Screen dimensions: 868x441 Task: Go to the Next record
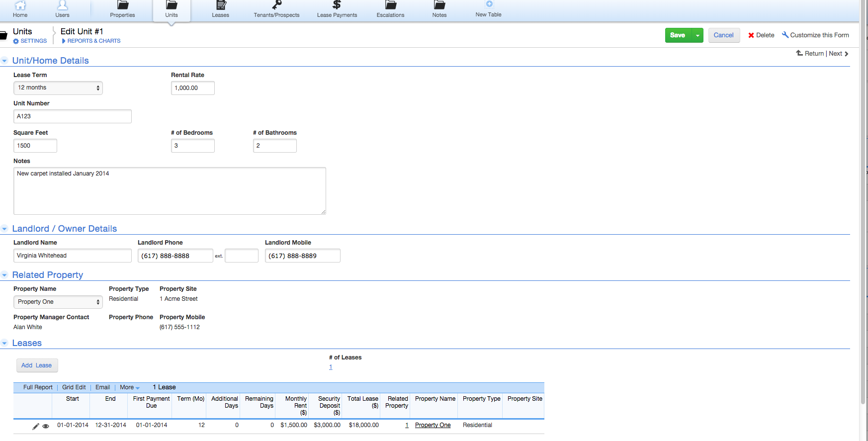click(x=839, y=53)
